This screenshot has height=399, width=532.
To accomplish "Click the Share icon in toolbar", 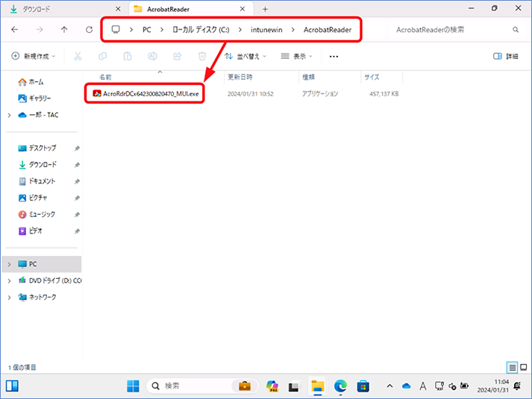I will pos(177,56).
